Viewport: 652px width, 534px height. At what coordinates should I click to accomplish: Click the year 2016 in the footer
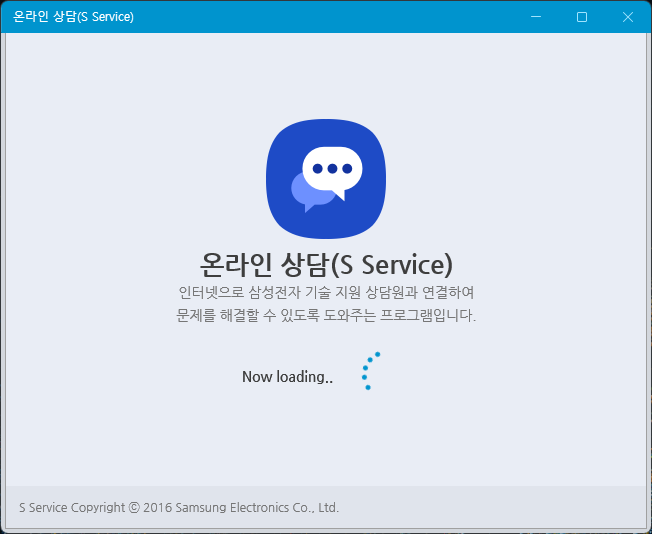(157, 507)
